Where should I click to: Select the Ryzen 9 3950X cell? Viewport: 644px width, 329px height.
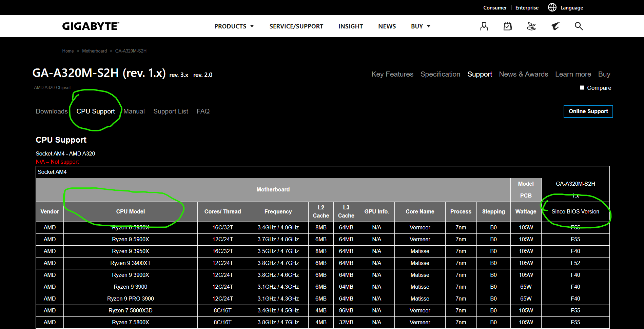click(x=131, y=251)
